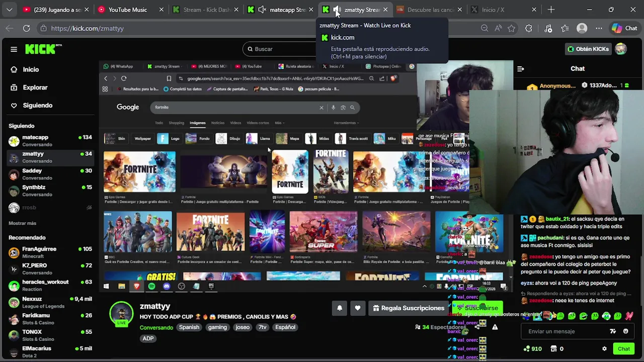Open K7_PIERO recommended channel
Screen dimensions: 644x362
click(x=50, y=269)
